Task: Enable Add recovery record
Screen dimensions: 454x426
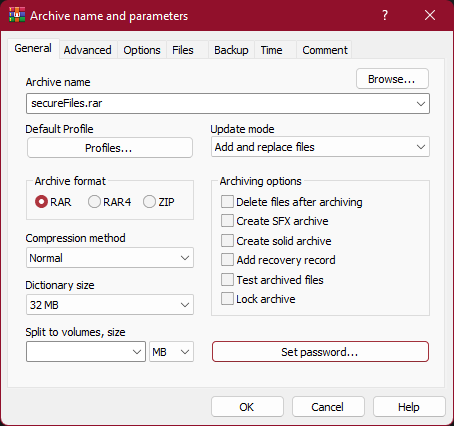Action: (278, 260)
